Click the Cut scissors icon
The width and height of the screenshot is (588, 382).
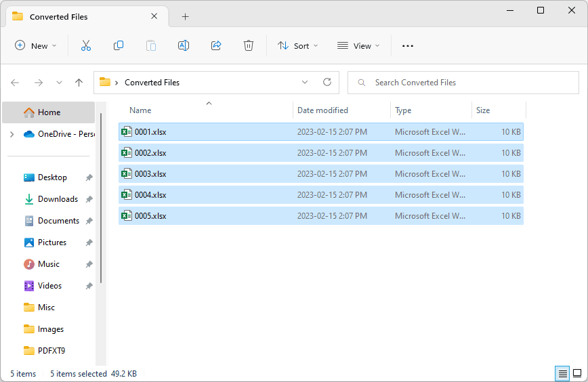pos(86,46)
